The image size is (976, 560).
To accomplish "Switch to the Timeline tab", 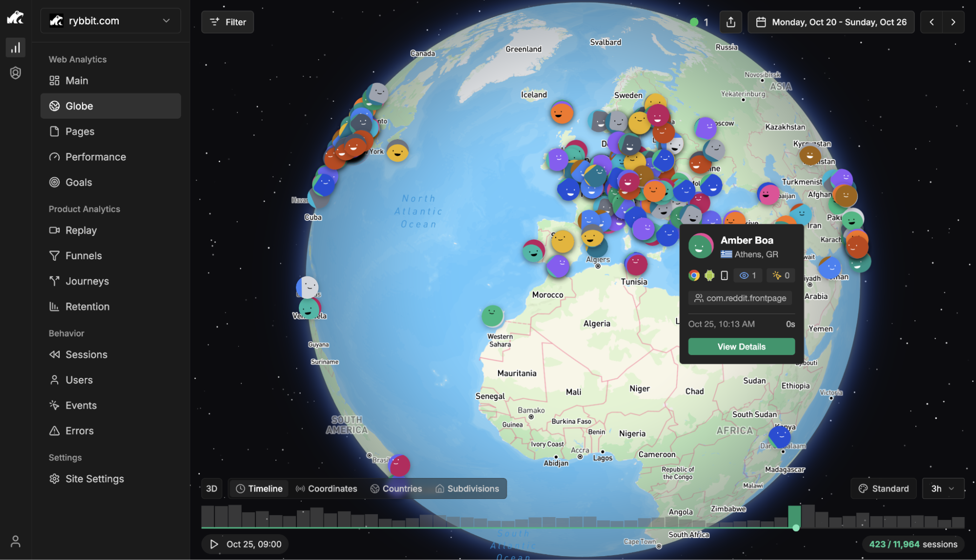I will pyautogui.click(x=259, y=488).
